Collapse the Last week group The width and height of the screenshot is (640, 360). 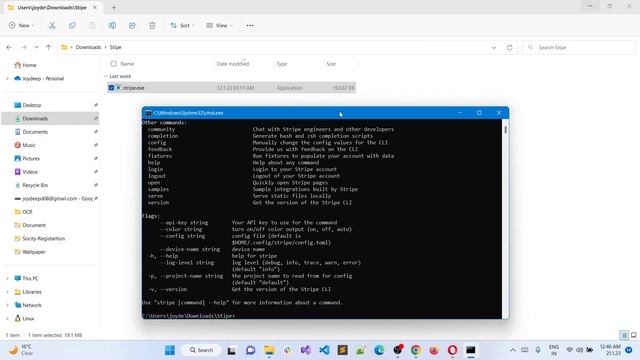point(106,76)
